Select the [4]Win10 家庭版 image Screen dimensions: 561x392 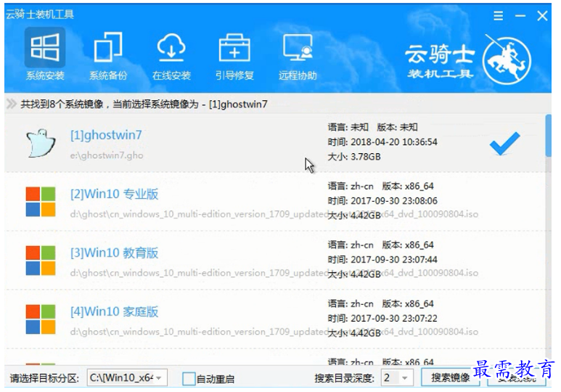(275, 319)
